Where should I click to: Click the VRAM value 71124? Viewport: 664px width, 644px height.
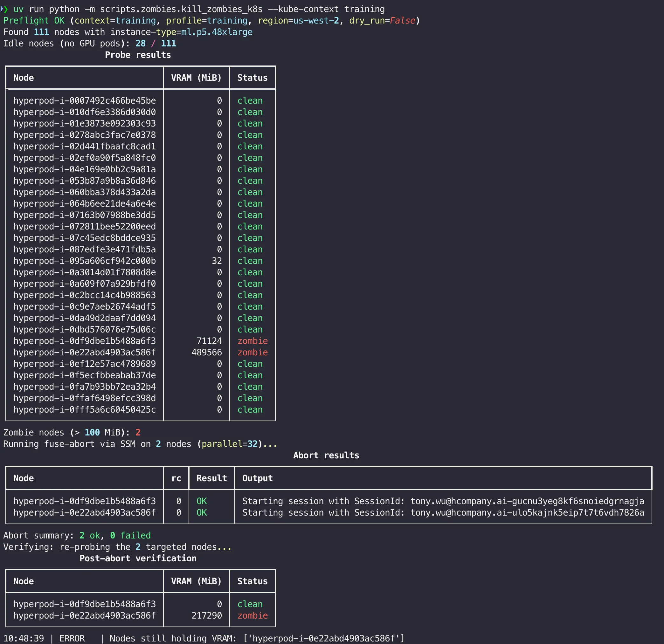209,341
